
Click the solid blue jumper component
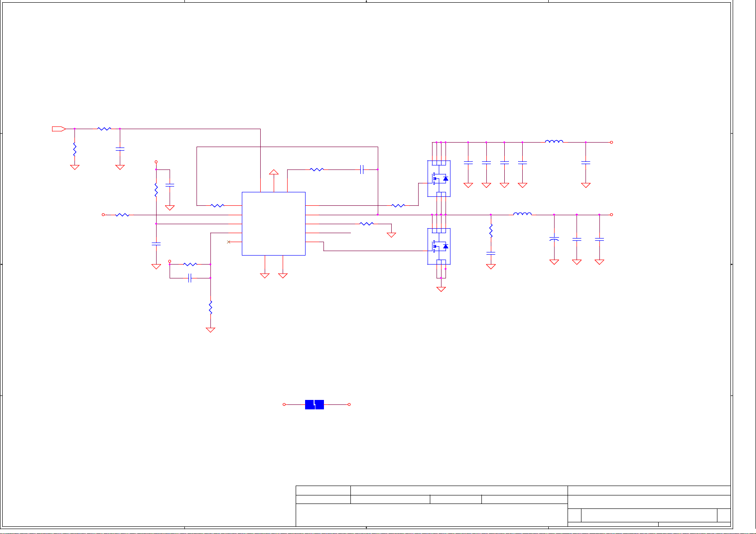[315, 404]
